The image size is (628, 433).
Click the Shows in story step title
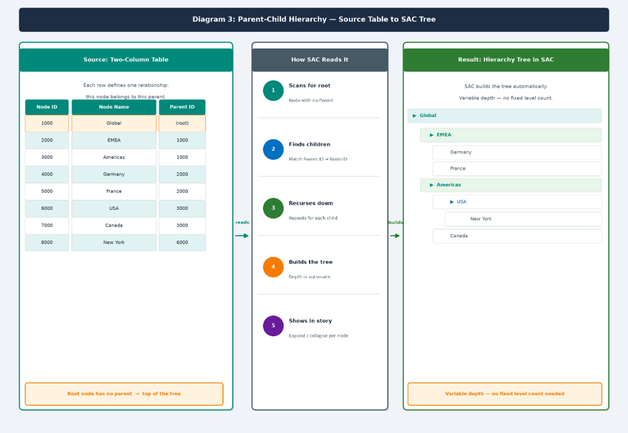310,321
